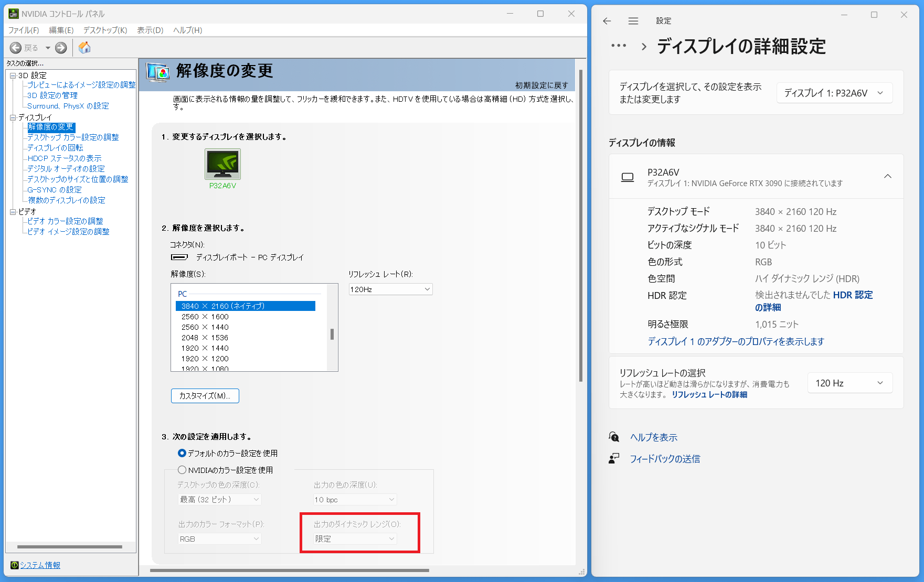This screenshot has height=582, width=924.
Task: Select 3D 設定の管理 in the tree
Action: click(52, 95)
